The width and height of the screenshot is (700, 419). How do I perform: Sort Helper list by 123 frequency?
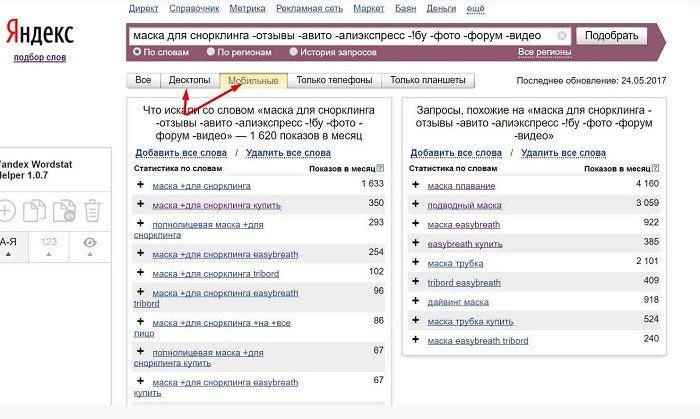[49, 246]
